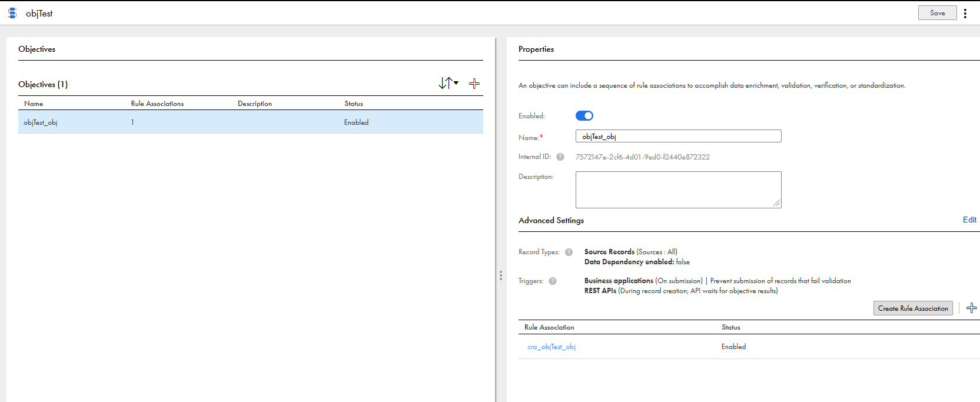Click the Internal ID help icon
The width and height of the screenshot is (980, 402).
click(560, 157)
